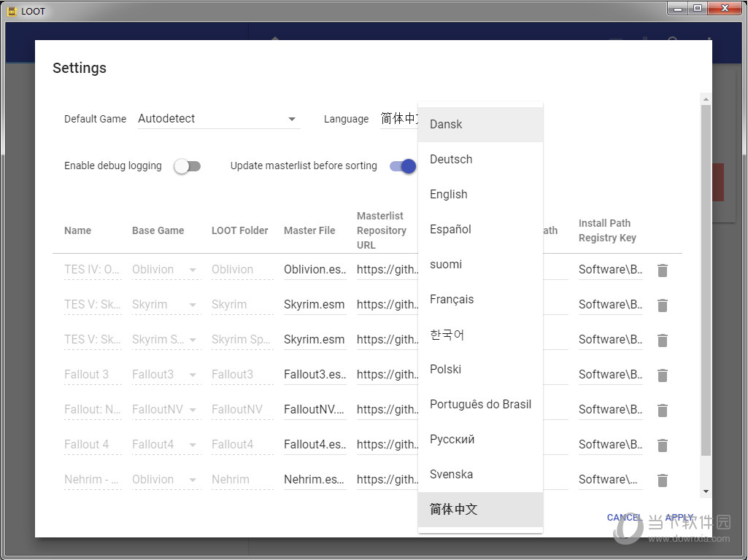Select Dansk from the language list

(480, 125)
